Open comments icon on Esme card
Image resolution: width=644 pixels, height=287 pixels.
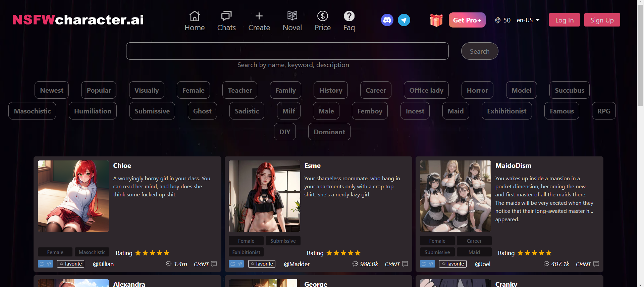(x=405, y=264)
